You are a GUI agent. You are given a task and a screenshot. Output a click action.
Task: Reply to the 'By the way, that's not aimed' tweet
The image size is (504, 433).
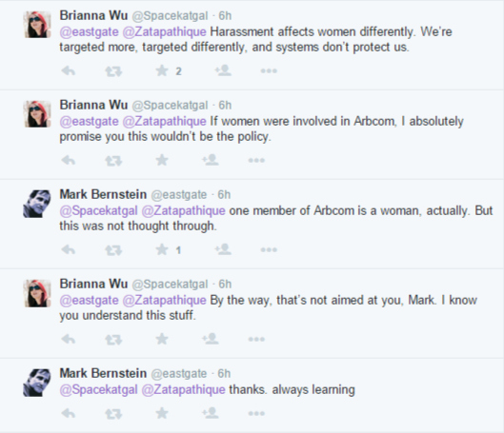(x=69, y=339)
